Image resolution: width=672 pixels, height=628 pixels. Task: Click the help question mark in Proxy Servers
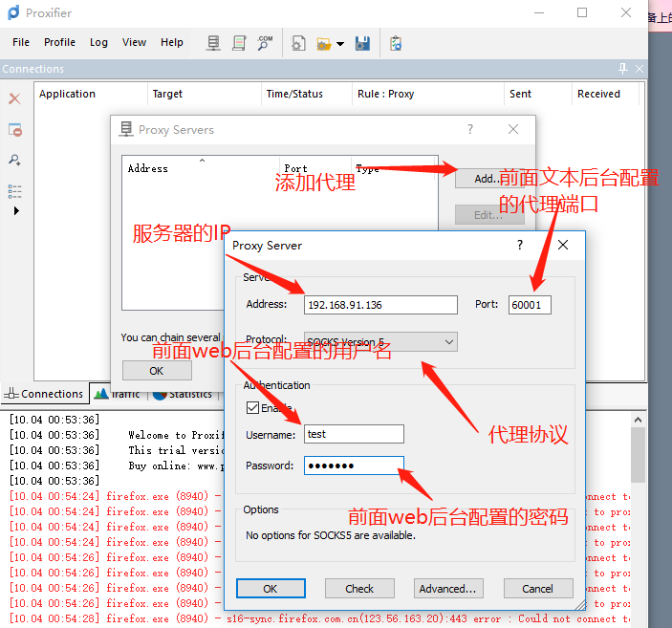pos(470,129)
